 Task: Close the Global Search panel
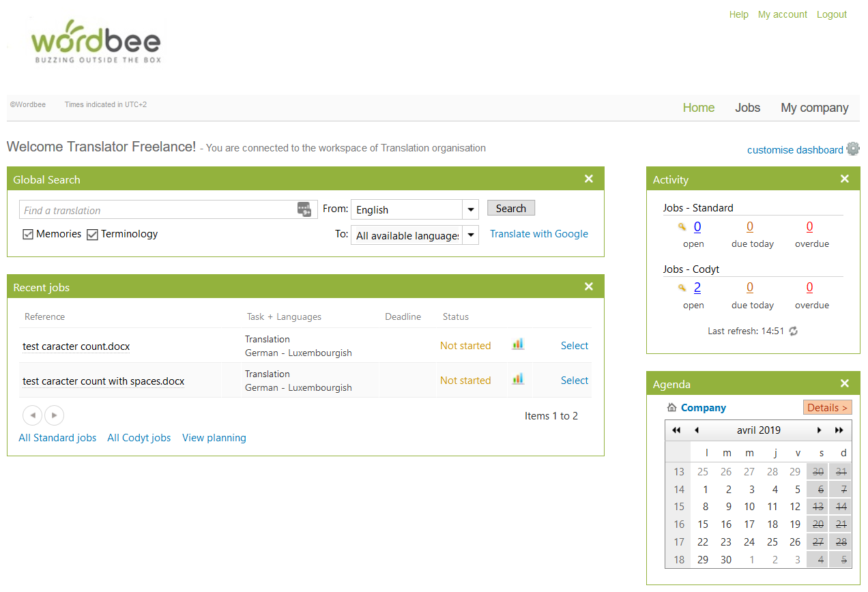(589, 179)
